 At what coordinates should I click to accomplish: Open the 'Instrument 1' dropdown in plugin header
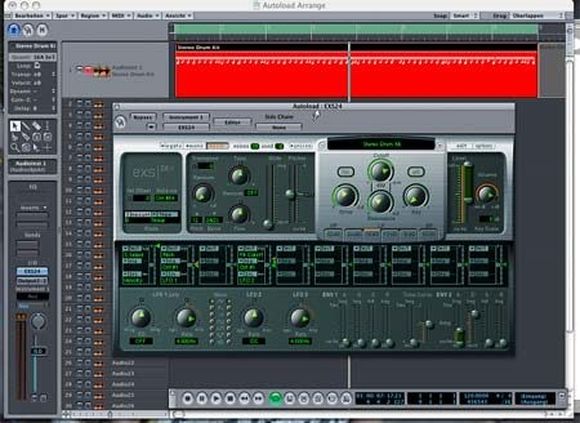tap(186, 117)
